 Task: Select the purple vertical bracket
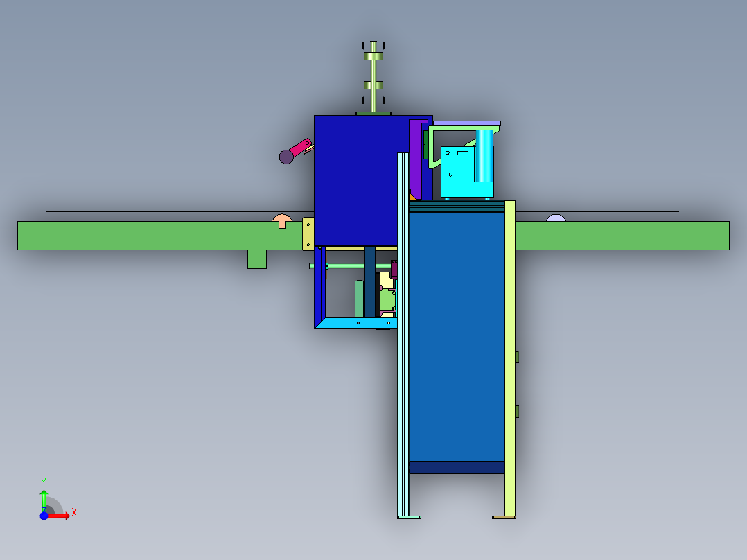[x=416, y=159]
